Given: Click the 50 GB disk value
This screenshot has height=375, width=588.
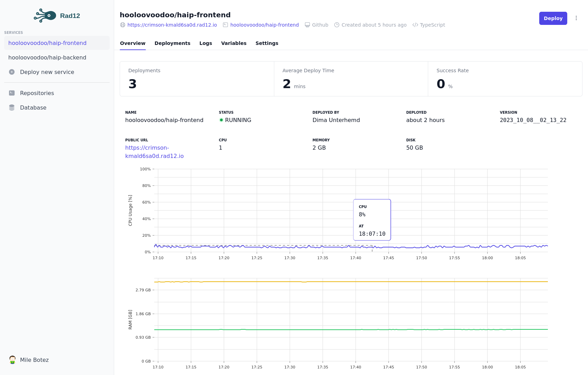Looking at the screenshot, I should [414, 148].
